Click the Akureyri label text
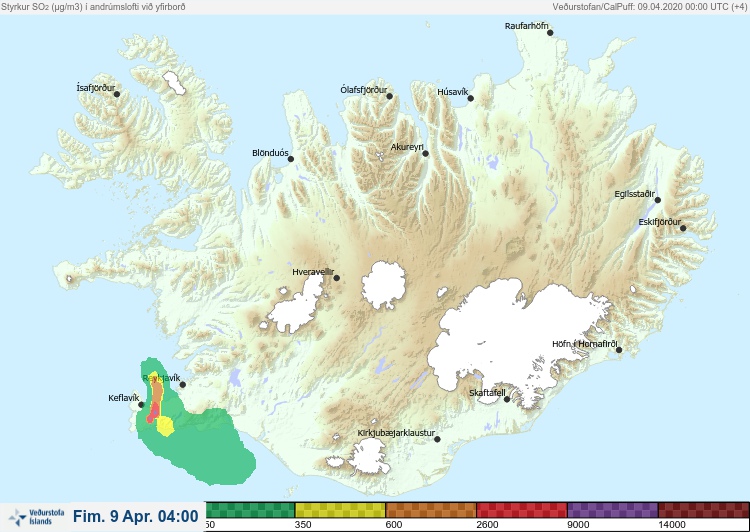The height and width of the screenshot is (532, 750). pos(407,147)
